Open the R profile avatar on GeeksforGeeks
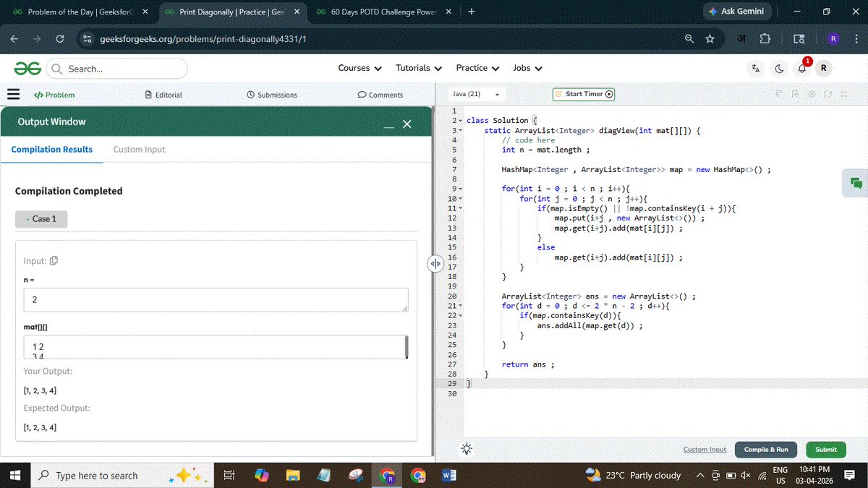868x488 pixels. click(823, 68)
